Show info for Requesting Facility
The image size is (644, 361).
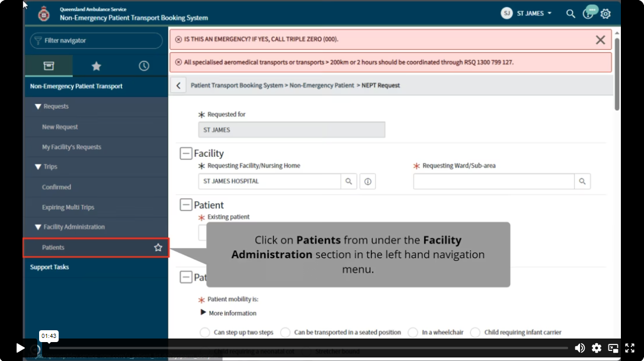pyautogui.click(x=367, y=181)
